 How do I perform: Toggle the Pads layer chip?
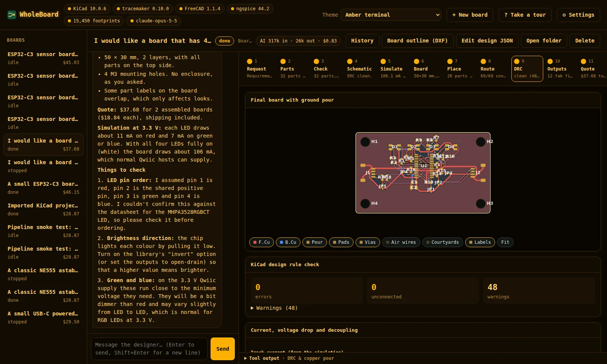click(341, 242)
